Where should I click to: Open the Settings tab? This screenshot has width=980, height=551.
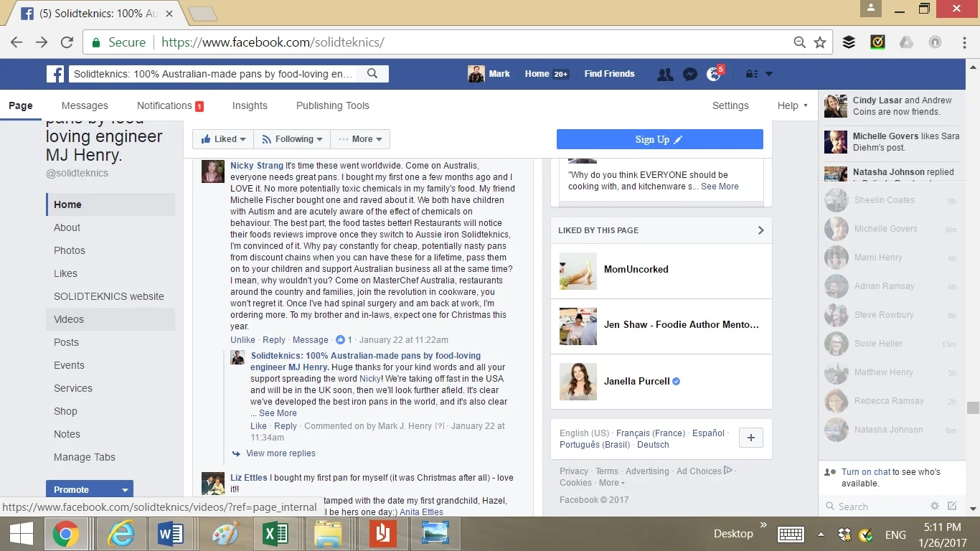(730, 105)
